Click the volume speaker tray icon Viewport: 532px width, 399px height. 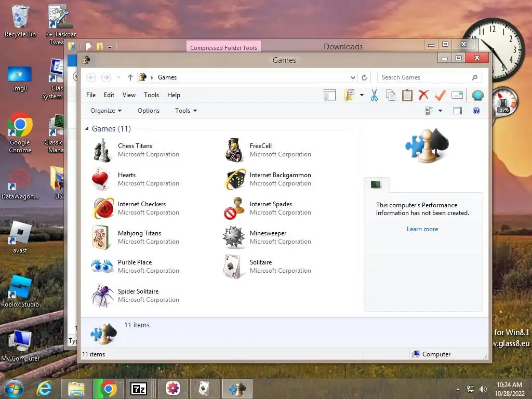483,389
